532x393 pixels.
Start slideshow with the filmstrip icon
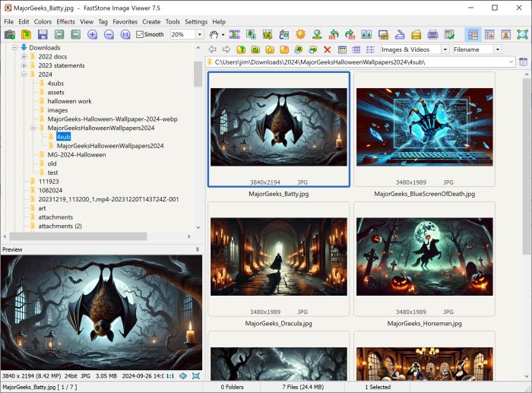coord(234,34)
